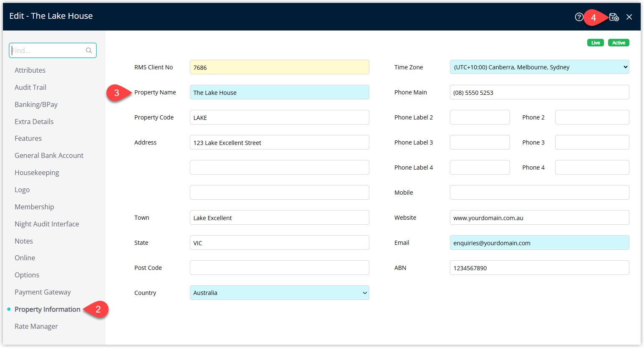
Task: Go to Banking/BPay section
Action: 36,104
